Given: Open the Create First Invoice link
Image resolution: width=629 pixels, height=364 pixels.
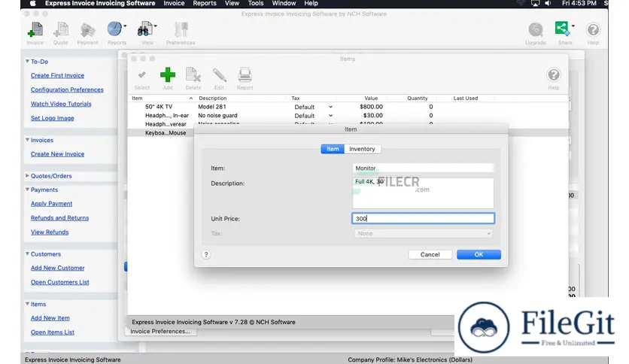Looking at the screenshot, I should pyautogui.click(x=57, y=75).
